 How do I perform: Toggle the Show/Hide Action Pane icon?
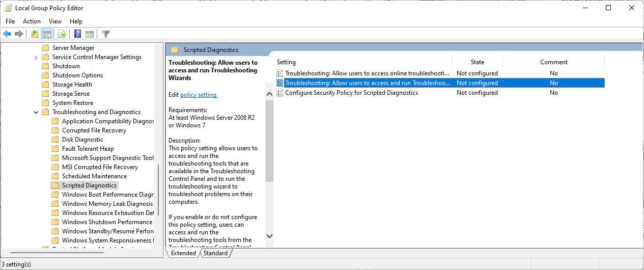click(90, 34)
